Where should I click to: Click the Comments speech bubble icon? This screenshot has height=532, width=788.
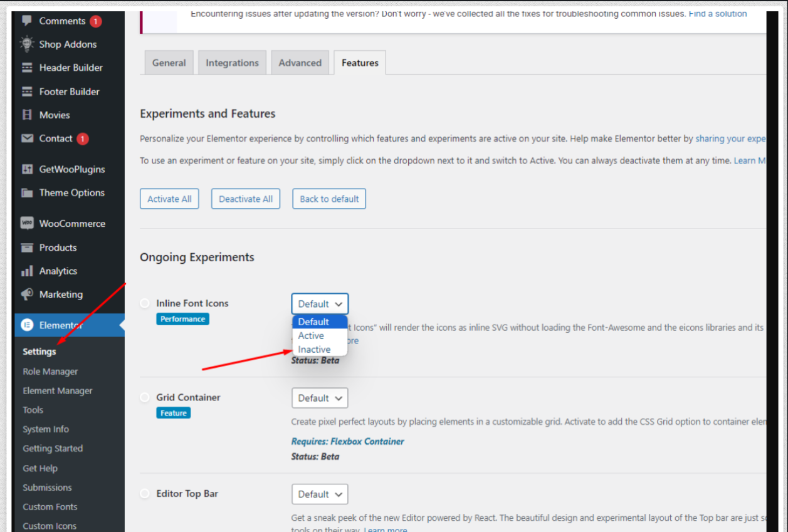pos(27,21)
